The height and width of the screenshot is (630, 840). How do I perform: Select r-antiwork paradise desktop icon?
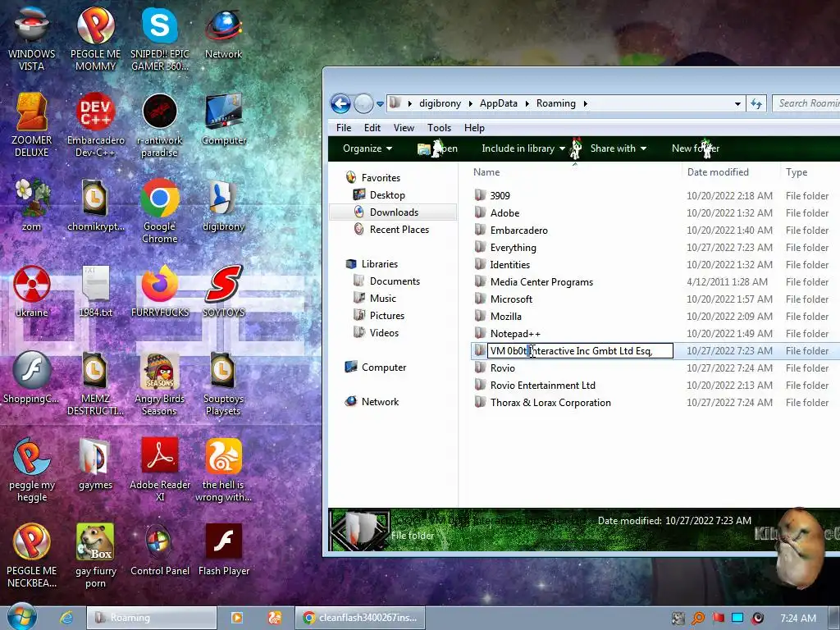[160, 125]
